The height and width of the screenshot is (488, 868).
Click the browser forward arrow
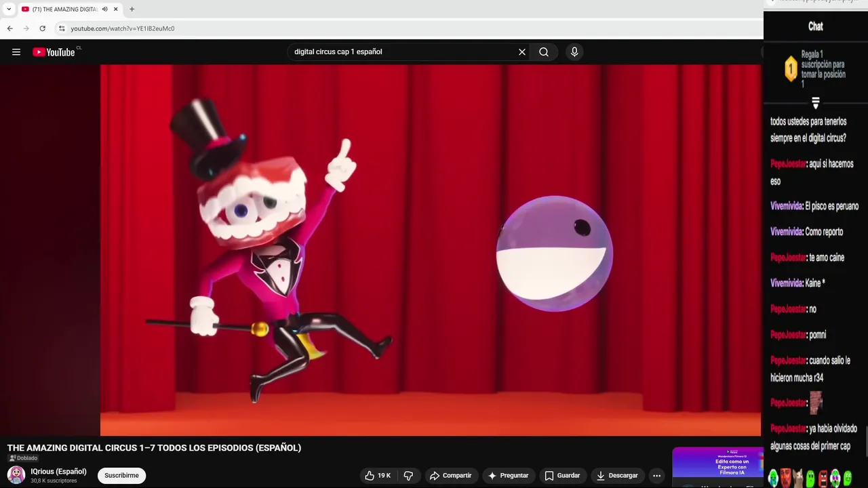[x=26, y=28]
